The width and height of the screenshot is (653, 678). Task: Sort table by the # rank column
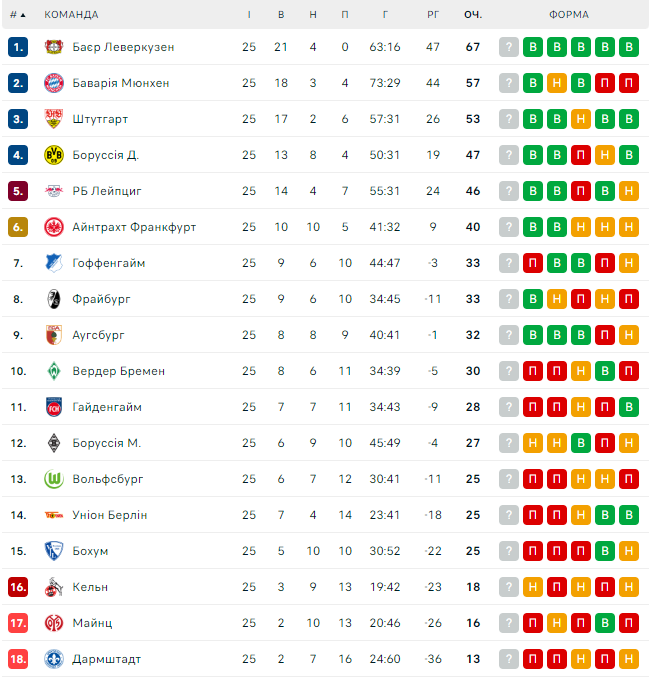point(17,15)
